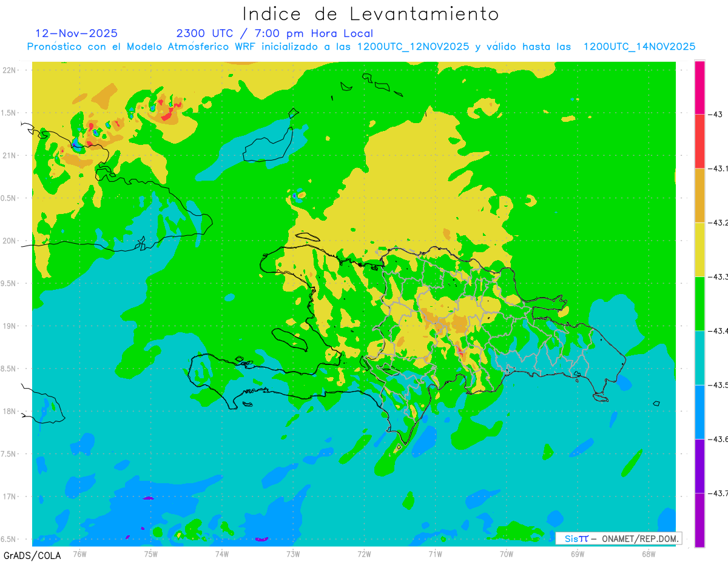The width and height of the screenshot is (728, 562).
Task: Click the '21N' latitude label
Action: coord(10,155)
